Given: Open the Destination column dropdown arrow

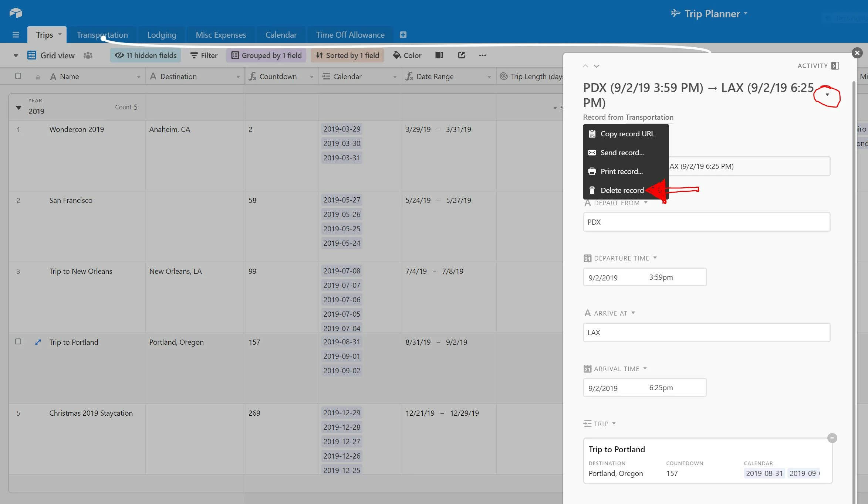Looking at the screenshot, I should 238,77.
